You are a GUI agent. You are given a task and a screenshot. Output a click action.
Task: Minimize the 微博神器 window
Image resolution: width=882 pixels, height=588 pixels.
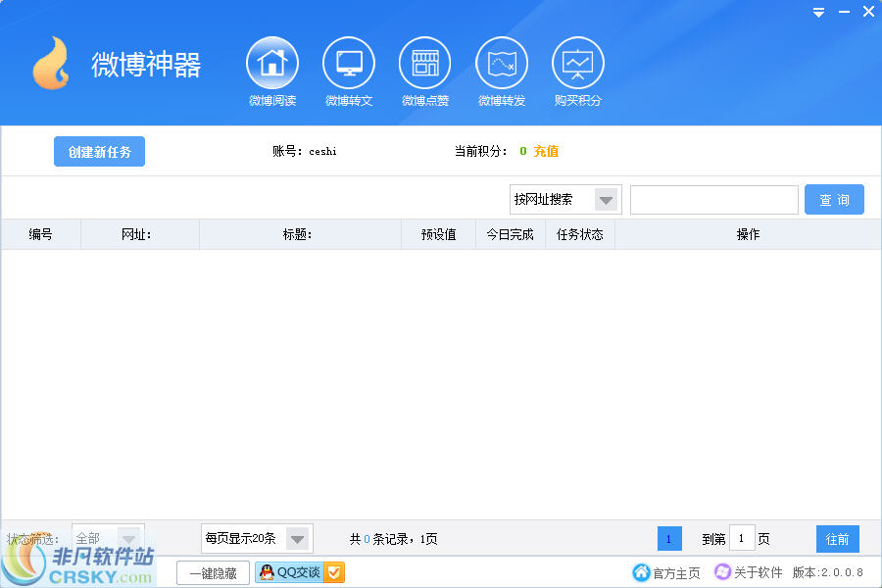[845, 12]
